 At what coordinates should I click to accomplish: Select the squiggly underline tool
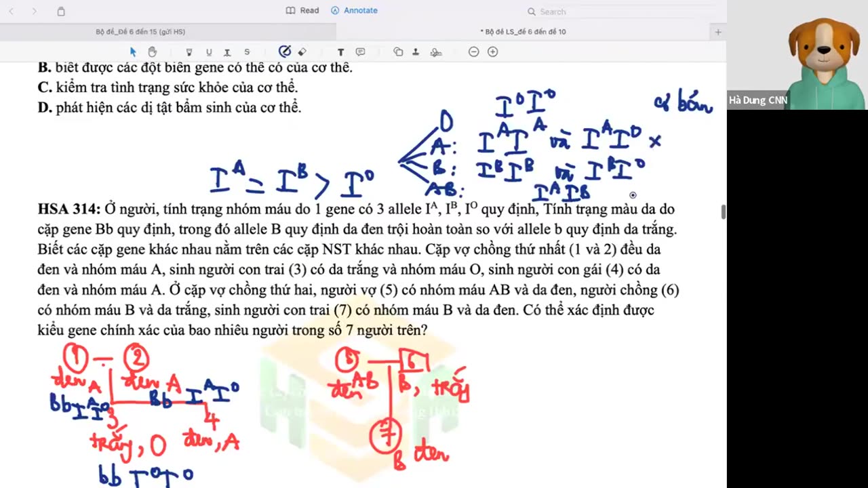(227, 52)
